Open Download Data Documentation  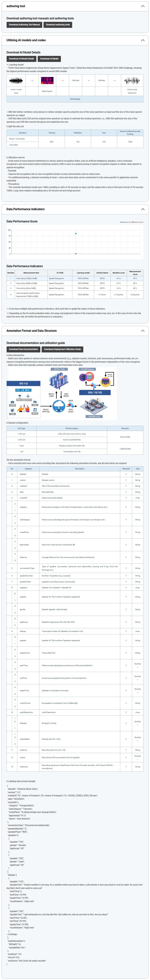(x=23, y=349)
